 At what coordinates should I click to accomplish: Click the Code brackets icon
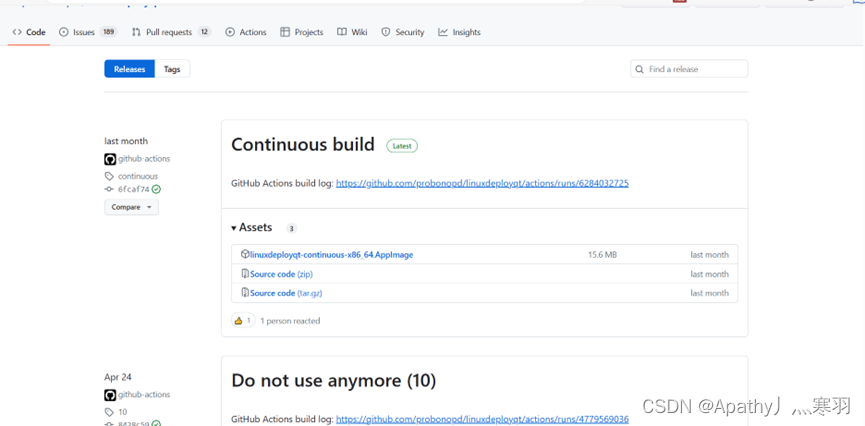pos(17,32)
